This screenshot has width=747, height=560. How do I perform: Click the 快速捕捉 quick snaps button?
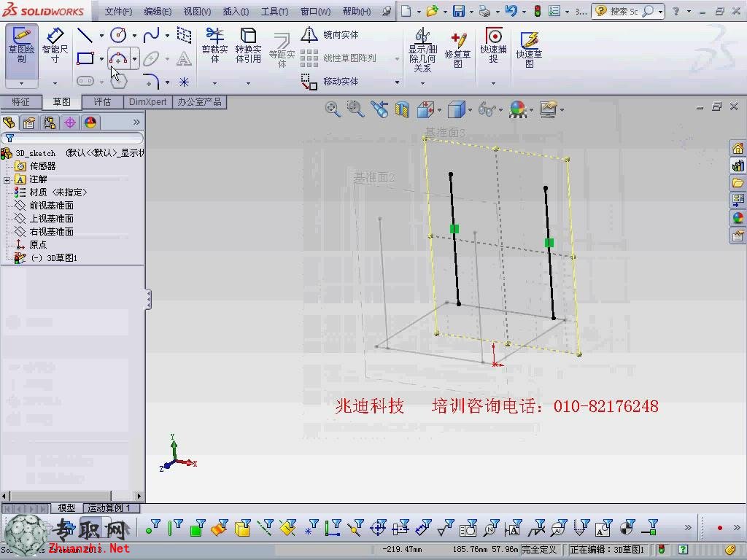coord(494,46)
